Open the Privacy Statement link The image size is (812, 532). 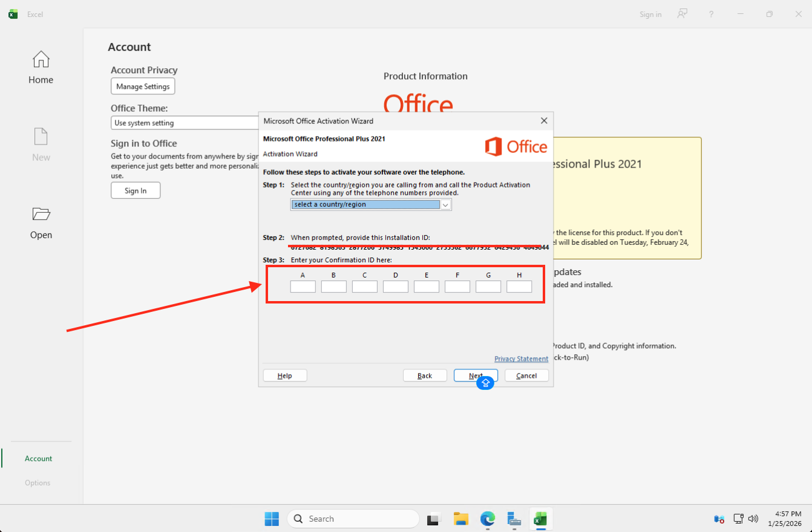point(521,359)
